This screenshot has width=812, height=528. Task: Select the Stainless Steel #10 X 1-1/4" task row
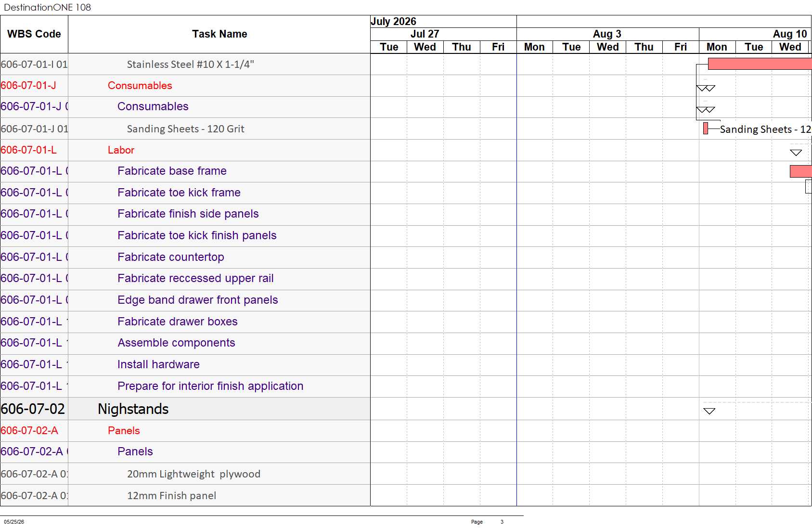[x=190, y=64]
